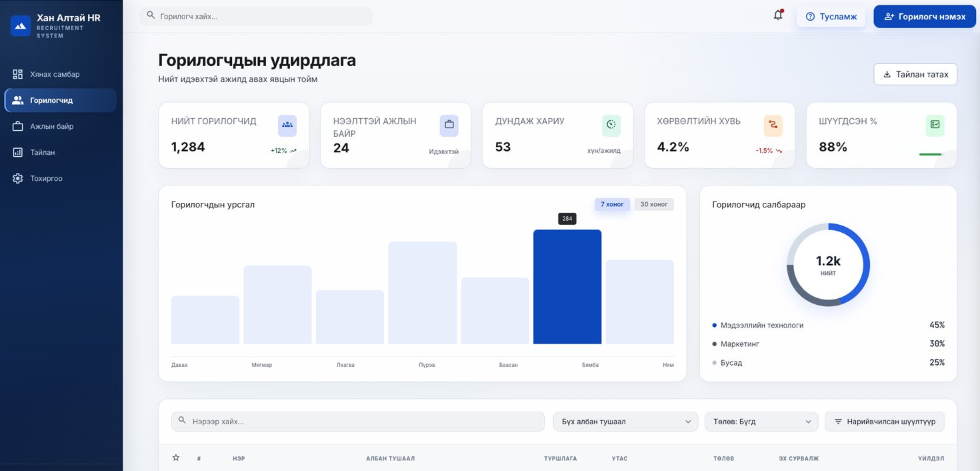
Task: Click the donut chart showing 1.2k
Action: [x=828, y=265]
